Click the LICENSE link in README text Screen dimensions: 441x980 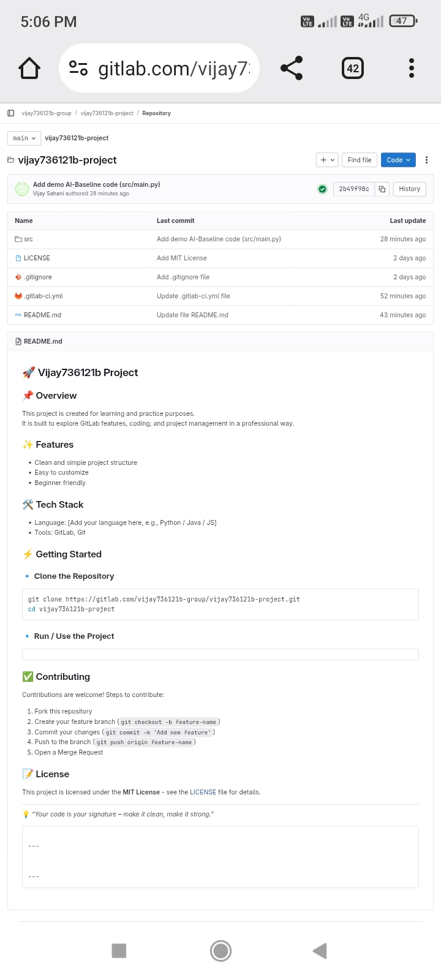point(203,792)
